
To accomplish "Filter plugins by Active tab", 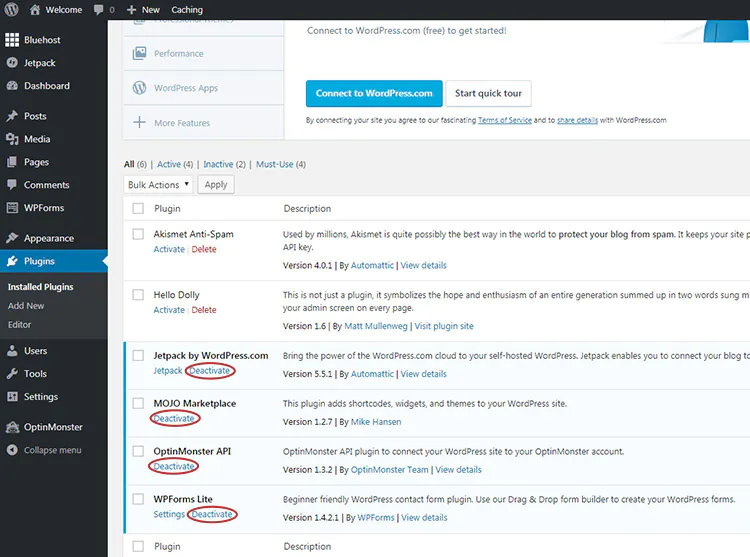I will click(169, 164).
